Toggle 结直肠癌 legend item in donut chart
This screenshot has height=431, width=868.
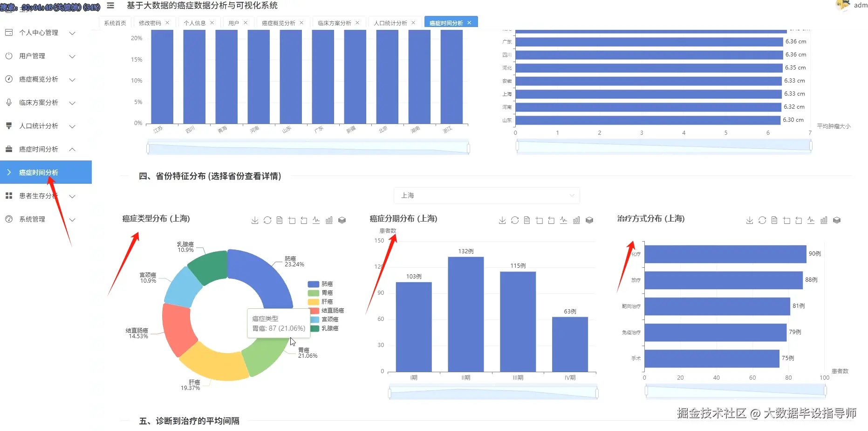[326, 311]
